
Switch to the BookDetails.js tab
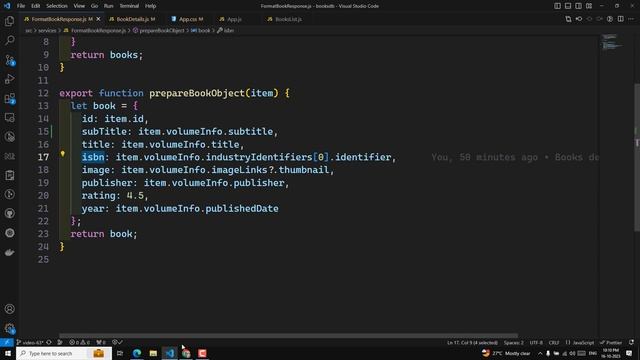(132, 19)
